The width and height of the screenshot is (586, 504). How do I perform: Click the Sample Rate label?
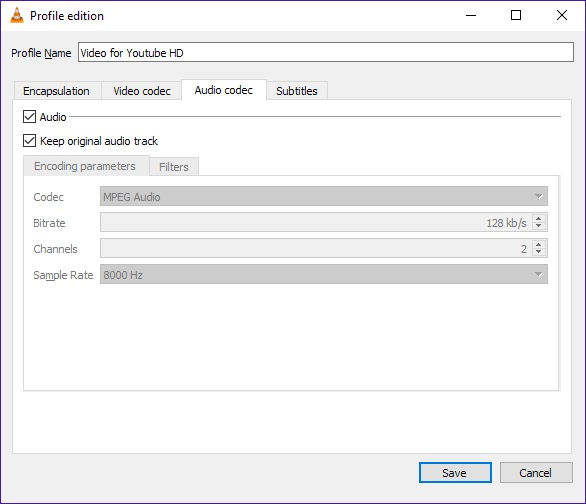[63, 275]
